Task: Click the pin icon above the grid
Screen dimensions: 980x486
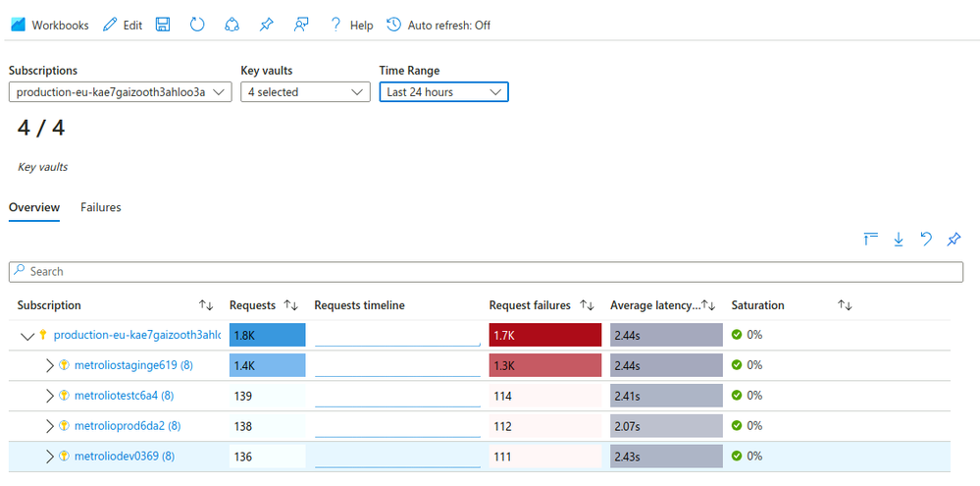Action: (954, 239)
